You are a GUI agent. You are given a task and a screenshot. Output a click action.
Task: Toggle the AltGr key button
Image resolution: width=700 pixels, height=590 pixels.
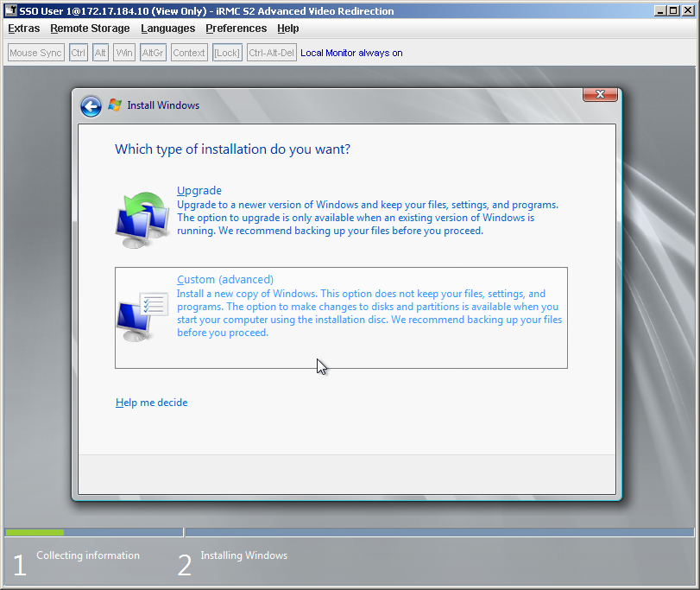click(153, 53)
